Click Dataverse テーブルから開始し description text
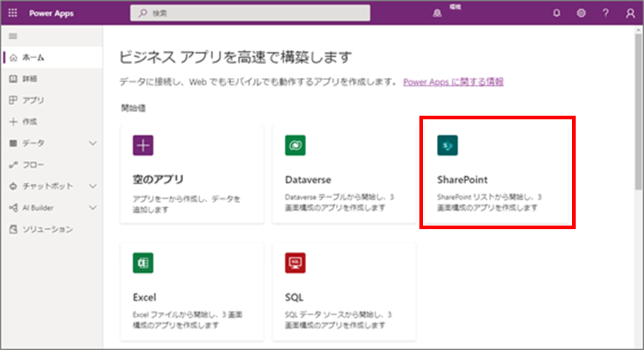 tap(339, 202)
